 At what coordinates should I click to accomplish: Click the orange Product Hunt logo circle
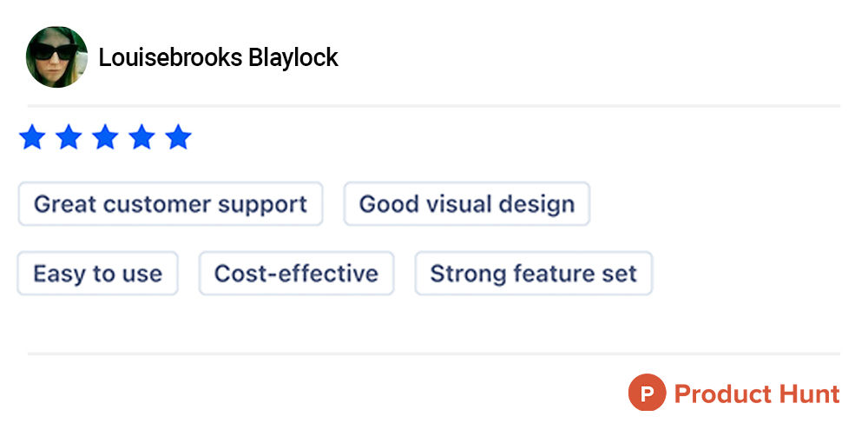pyautogui.click(x=647, y=394)
